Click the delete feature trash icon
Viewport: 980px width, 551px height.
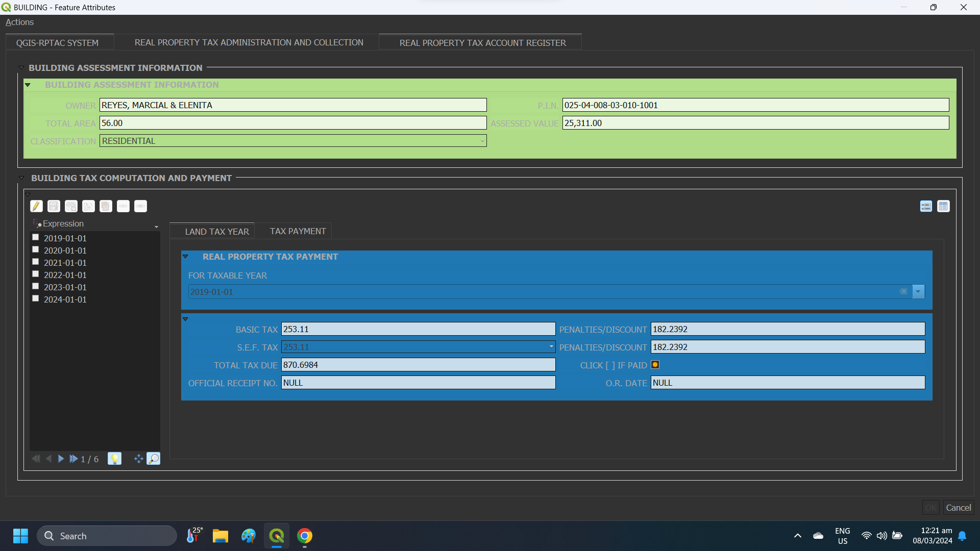pos(106,206)
